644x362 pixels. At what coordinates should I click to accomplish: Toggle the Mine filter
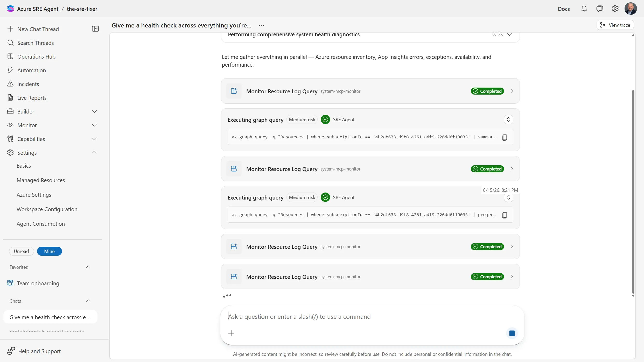point(49,251)
